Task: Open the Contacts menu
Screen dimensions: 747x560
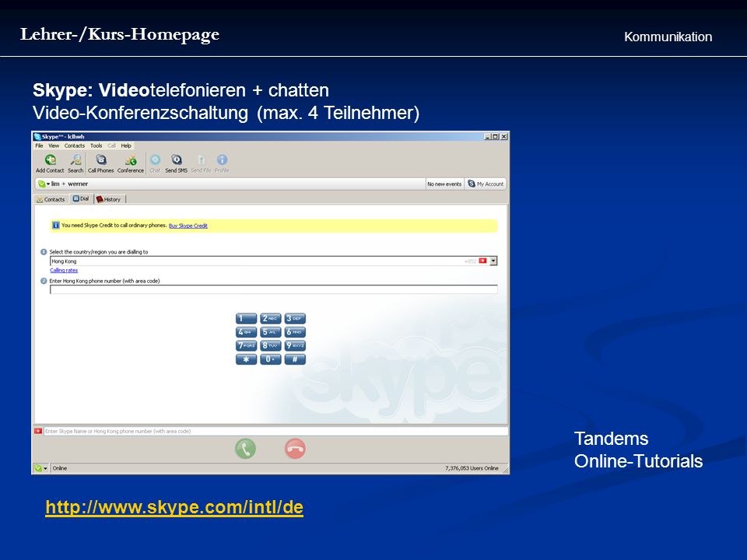Action: click(x=75, y=145)
